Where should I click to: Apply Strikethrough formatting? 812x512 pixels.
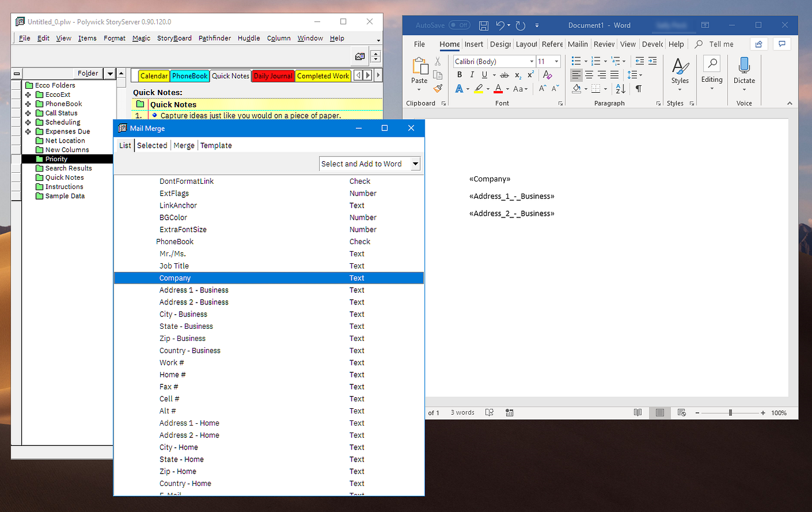[505, 75]
